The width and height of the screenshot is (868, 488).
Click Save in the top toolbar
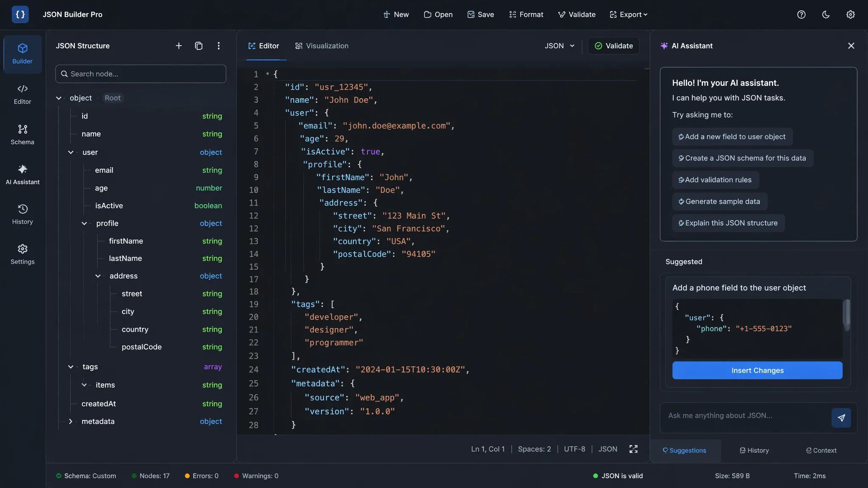pos(481,14)
